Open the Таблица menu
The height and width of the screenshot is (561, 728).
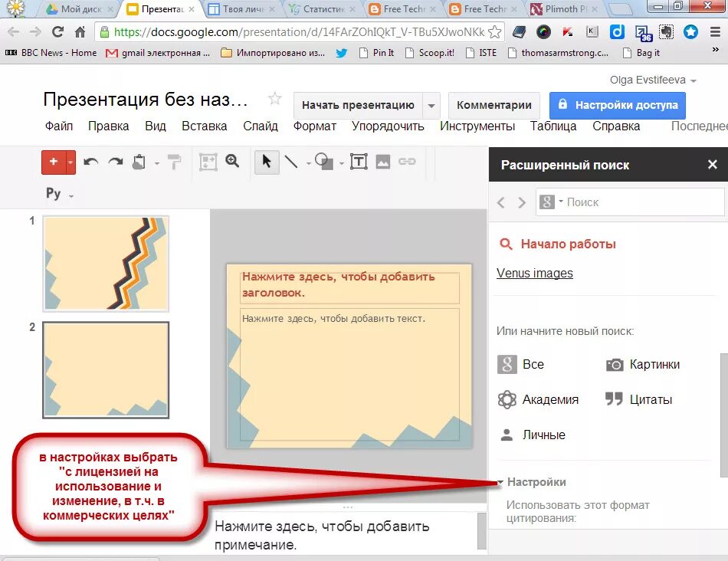pos(553,126)
